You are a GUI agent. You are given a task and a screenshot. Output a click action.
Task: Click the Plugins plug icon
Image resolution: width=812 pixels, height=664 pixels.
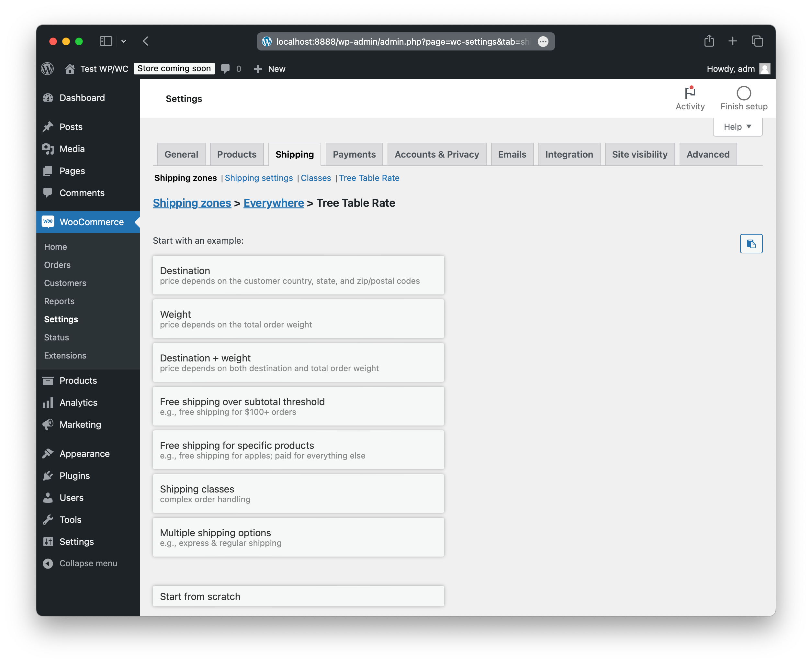point(48,475)
